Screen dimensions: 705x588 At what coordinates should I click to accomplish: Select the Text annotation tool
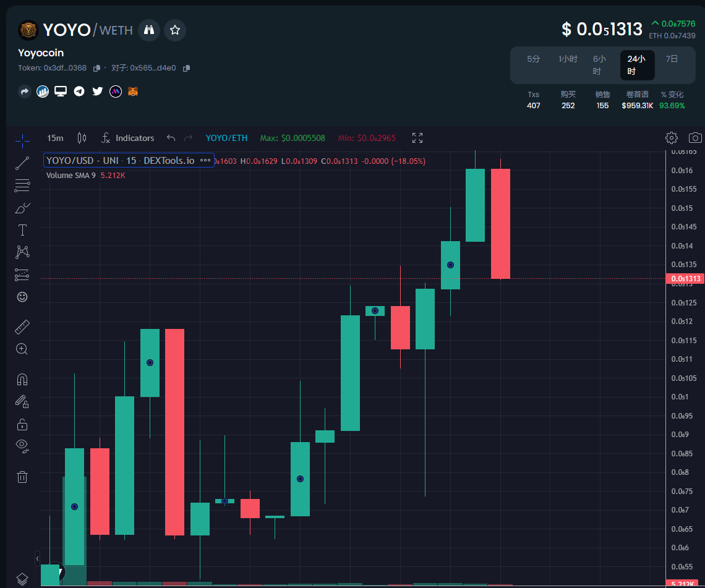pos(22,230)
